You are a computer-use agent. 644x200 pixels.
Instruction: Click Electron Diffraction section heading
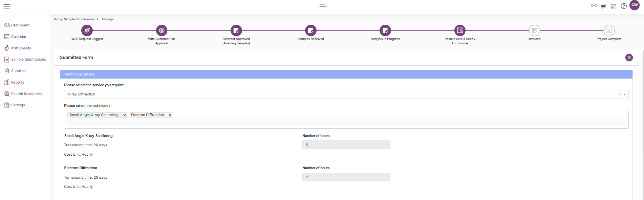tap(81, 168)
